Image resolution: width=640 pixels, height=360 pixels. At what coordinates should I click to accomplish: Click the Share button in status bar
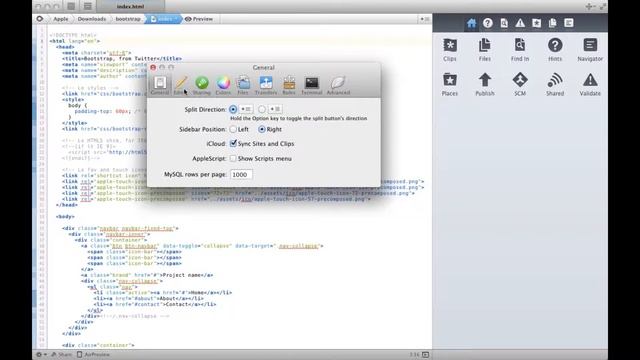point(61,355)
